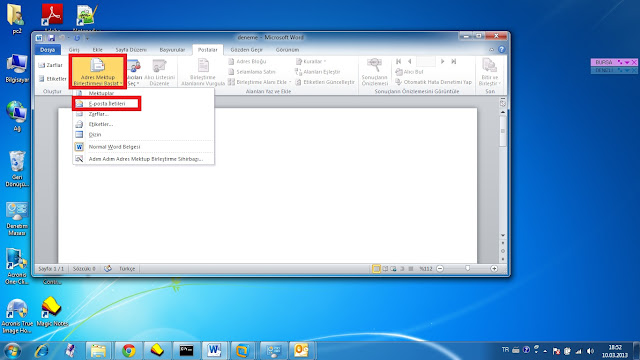Switch to the Giriş tab
640x360 pixels.
(74, 50)
